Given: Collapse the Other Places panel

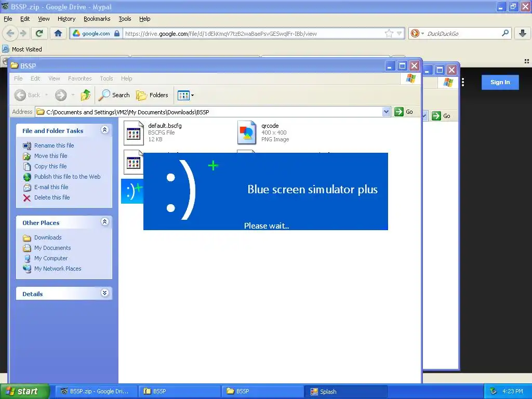Looking at the screenshot, I should point(105,222).
